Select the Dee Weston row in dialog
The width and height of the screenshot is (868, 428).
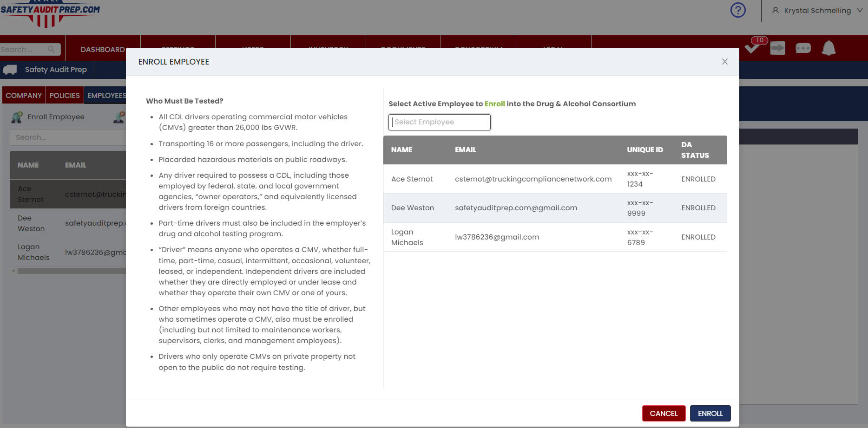pos(555,208)
